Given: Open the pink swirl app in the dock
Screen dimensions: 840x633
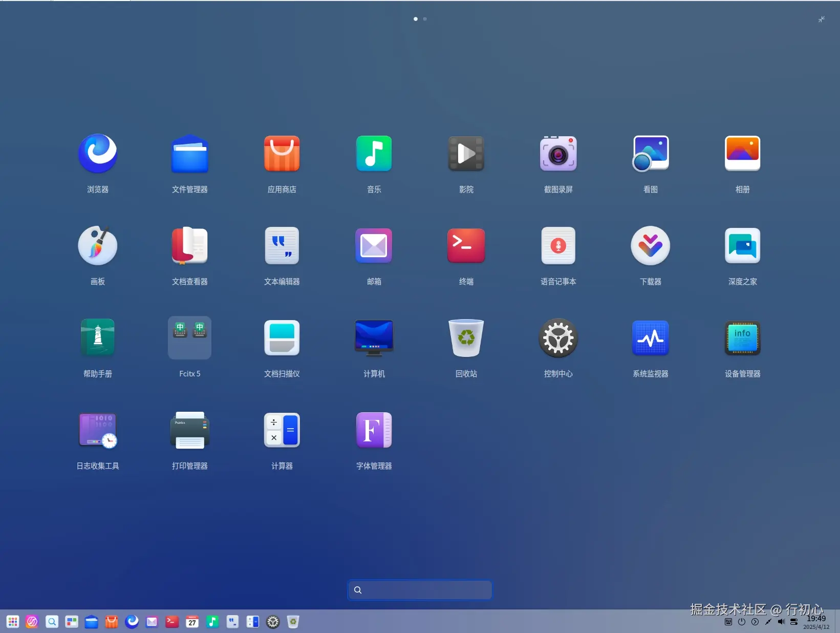Looking at the screenshot, I should [32, 622].
